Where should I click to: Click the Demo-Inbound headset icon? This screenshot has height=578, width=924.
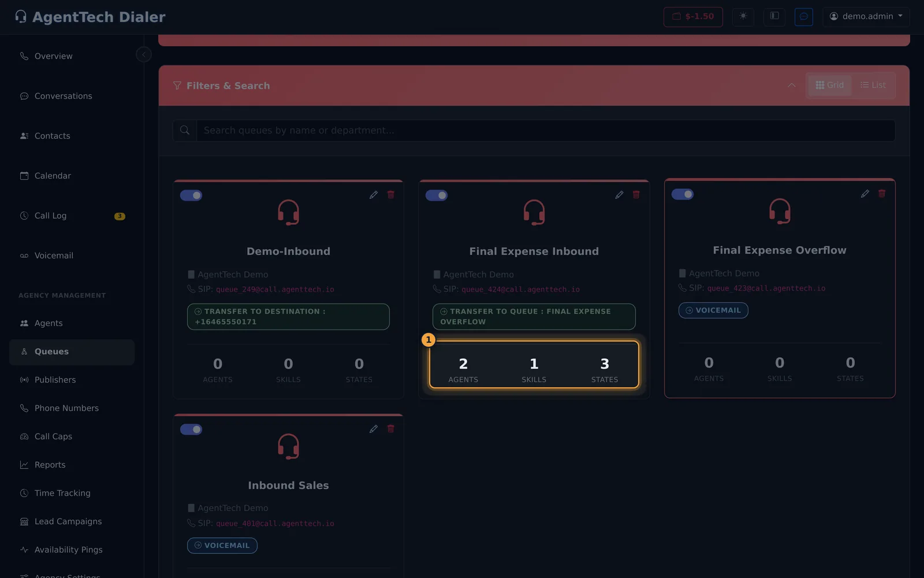[x=288, y=212]
